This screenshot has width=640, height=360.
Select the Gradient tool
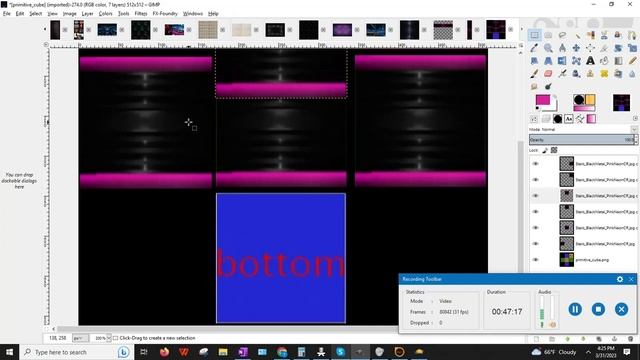(618, 61)
